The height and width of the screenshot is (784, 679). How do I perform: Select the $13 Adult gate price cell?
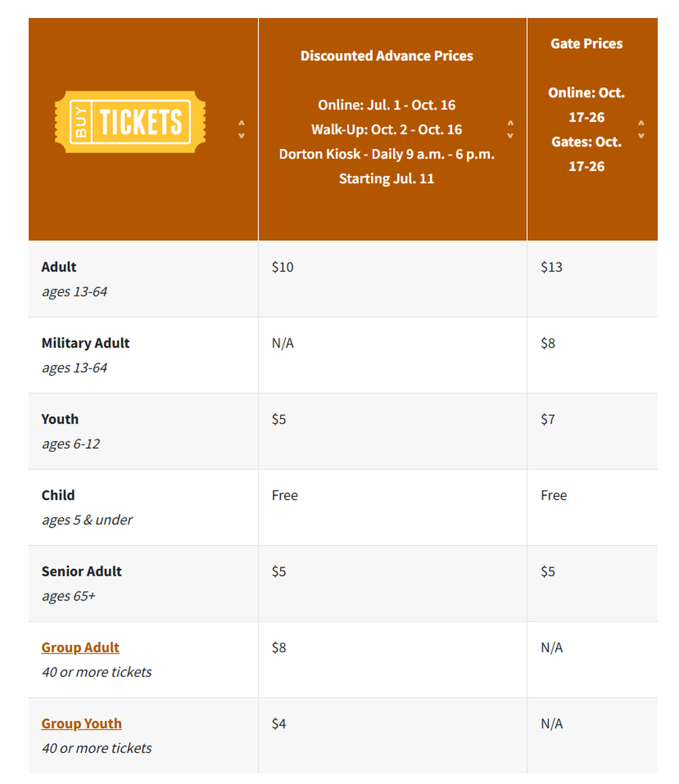click(551, 267)
